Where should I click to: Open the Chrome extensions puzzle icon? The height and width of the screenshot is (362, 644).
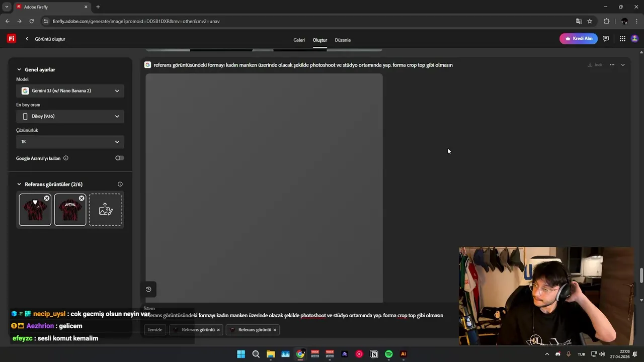click(606, 21)
